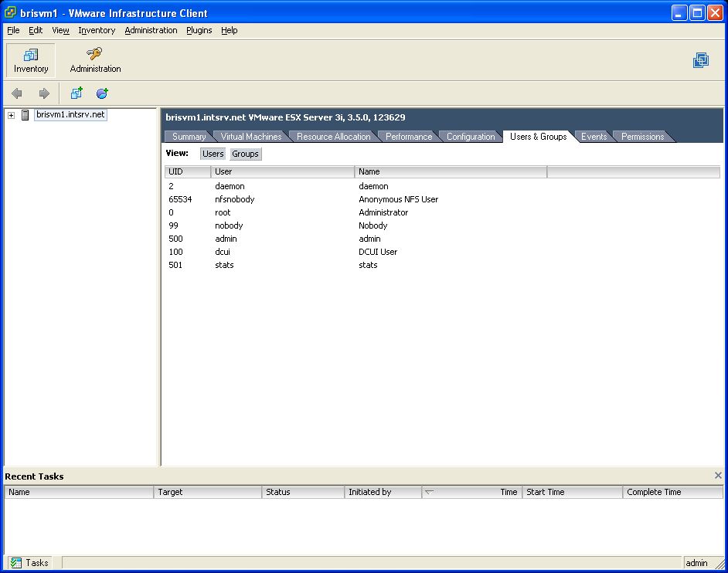The height and width of the screenshot is (573, 728).
Task: Select brisvm1.intsrv.net in inventory tree
Action: (x=70, y=114)
